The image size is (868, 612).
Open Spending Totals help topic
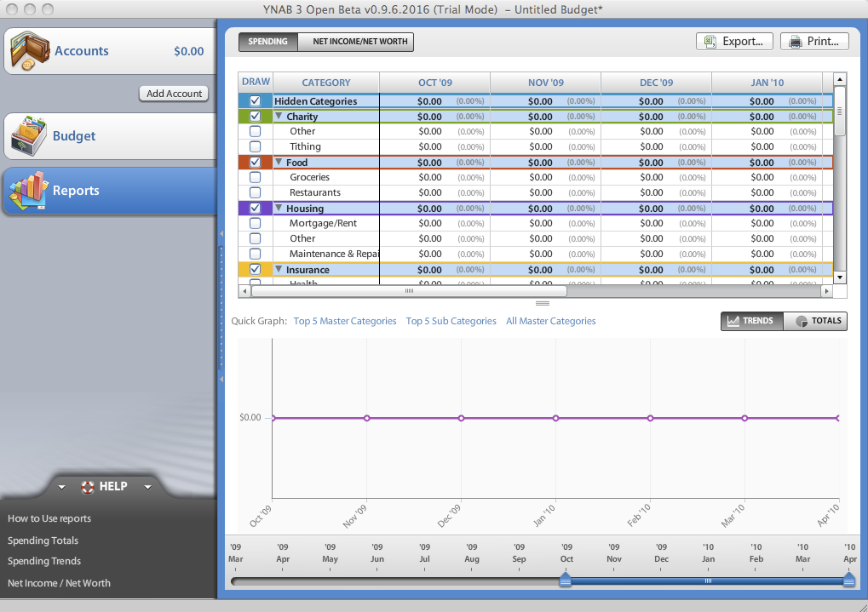tap(43, 541)
